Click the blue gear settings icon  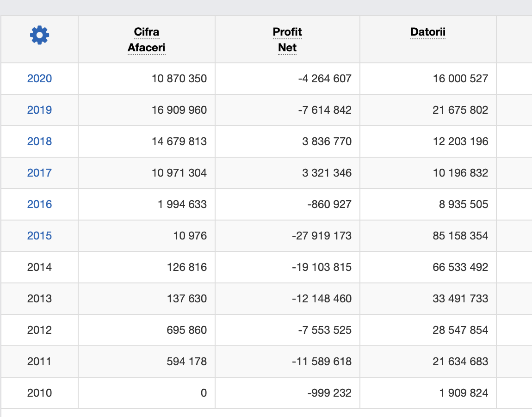(x=39, y=35)
